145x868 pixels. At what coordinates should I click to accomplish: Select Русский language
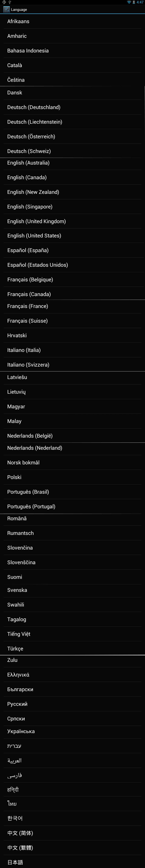(x=72, y=704)
